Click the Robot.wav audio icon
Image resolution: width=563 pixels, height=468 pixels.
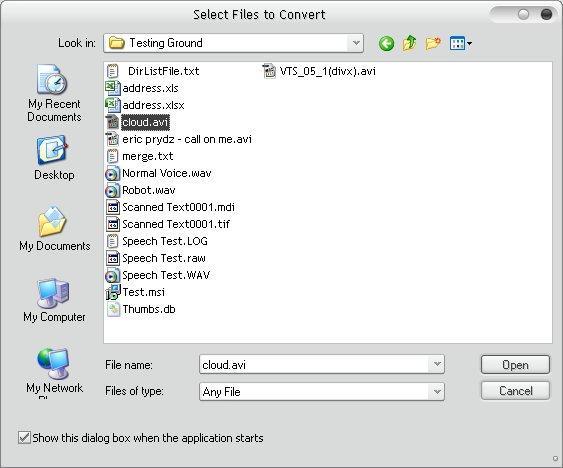tap(112, 190)
